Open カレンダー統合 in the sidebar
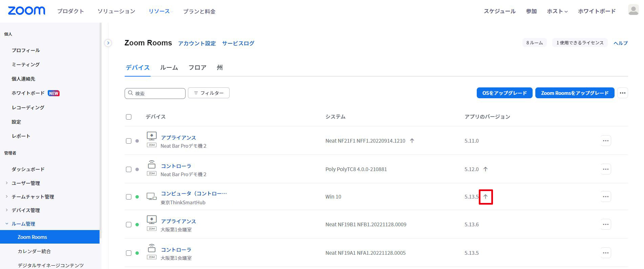The height and width of the screenshot is (269, 644). [x=34, y=251]
